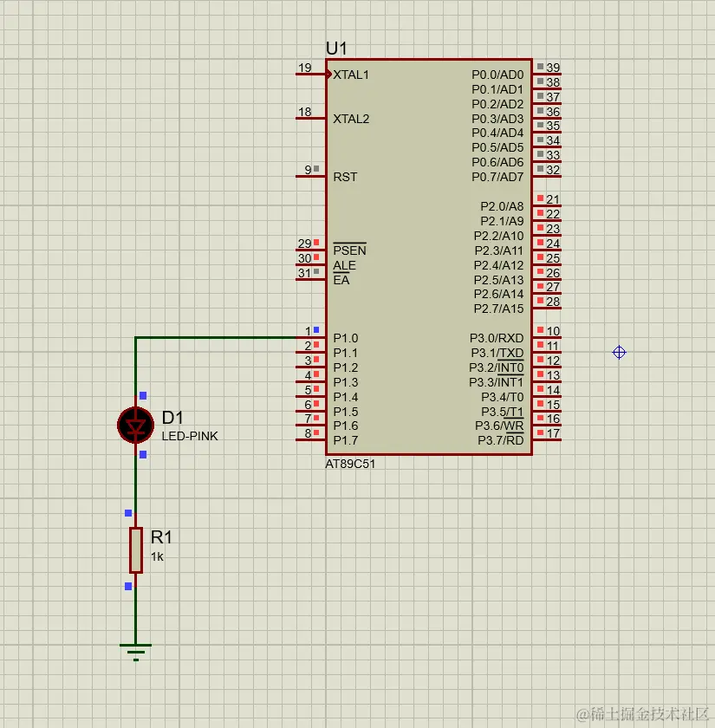The height and width of the screenshot is (728, 715).
Task: Click the EA pin 31 line
Action: (311, 279)
